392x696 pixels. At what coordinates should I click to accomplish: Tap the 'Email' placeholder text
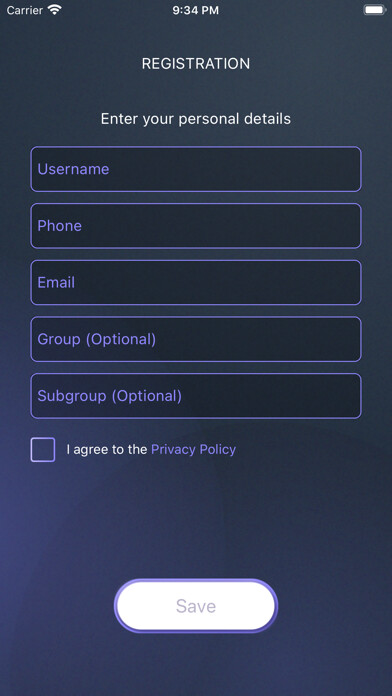(x=56, y=283)
